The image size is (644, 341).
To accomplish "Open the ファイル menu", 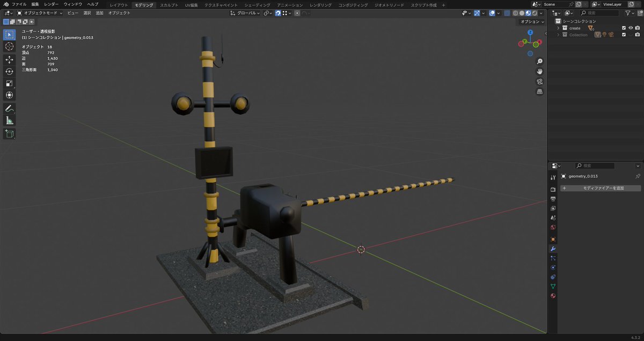I will click(x=19, y=4).
